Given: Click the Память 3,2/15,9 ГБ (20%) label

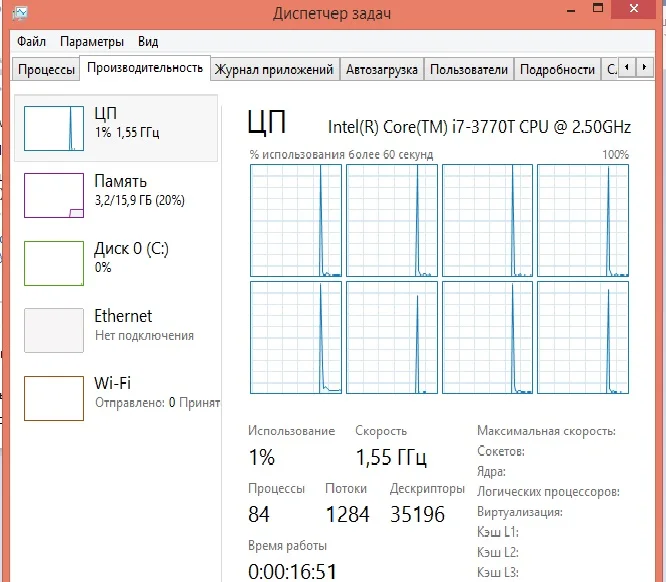Looking at the screenshot, I should coord(139,190).
